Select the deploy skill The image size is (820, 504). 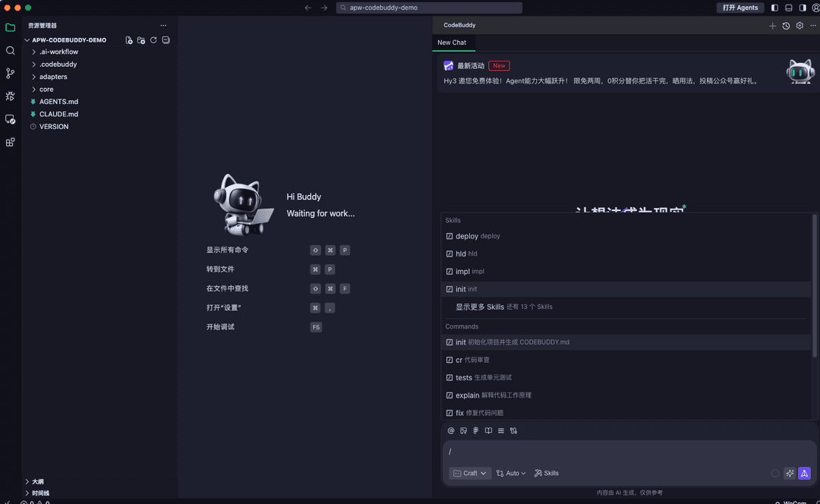626,236
